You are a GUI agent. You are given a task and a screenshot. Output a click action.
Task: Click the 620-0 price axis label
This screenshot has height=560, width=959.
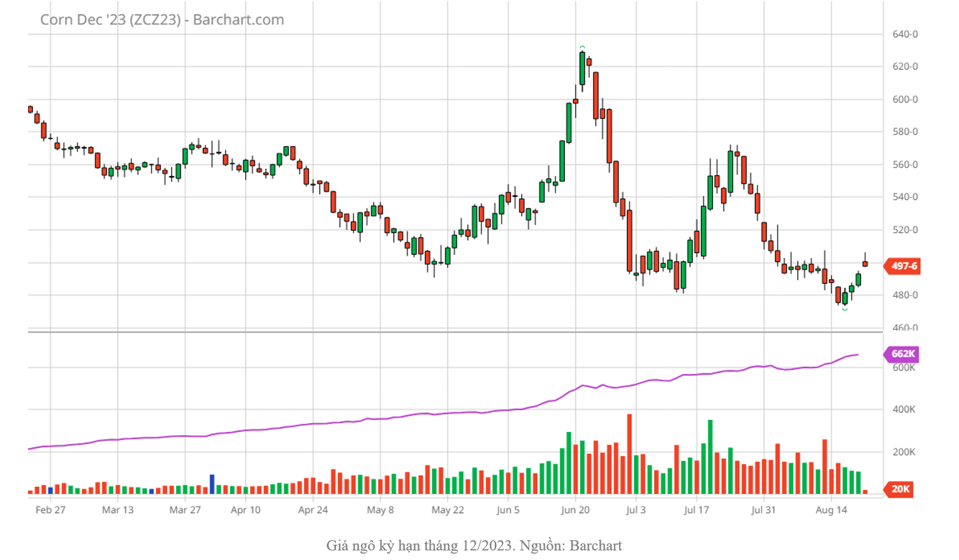pyautogui.click(x=905, y=66)
